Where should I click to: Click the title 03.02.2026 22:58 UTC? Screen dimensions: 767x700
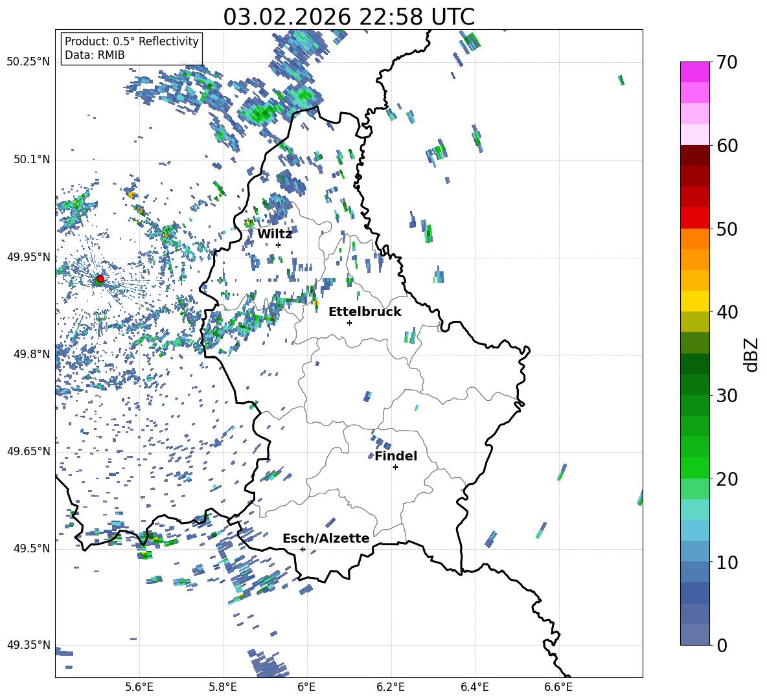pos(349,17)
